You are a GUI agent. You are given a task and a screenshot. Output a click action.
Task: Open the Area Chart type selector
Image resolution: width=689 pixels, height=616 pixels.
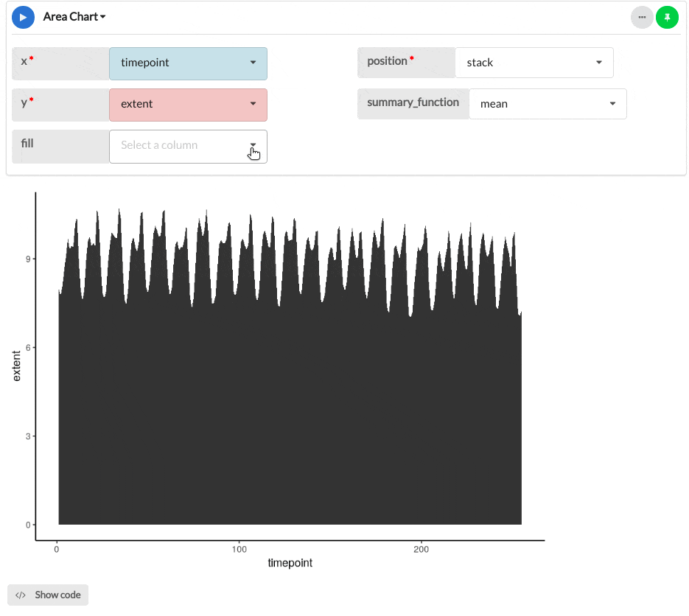(x=74, y=16)
